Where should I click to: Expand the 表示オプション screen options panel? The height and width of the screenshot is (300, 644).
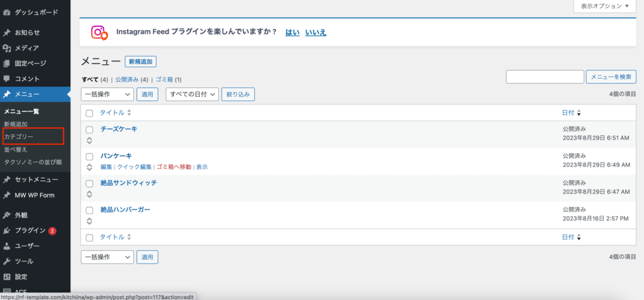(x=604, y=6)
